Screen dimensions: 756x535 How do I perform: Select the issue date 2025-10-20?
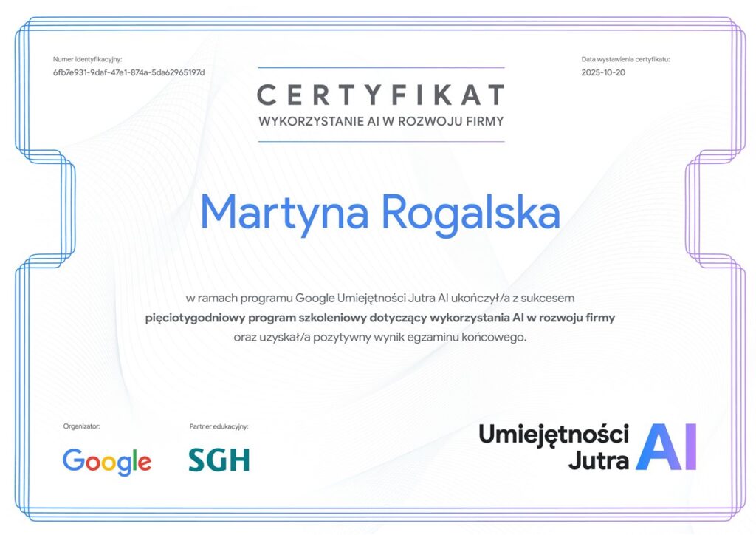(603, 72)
